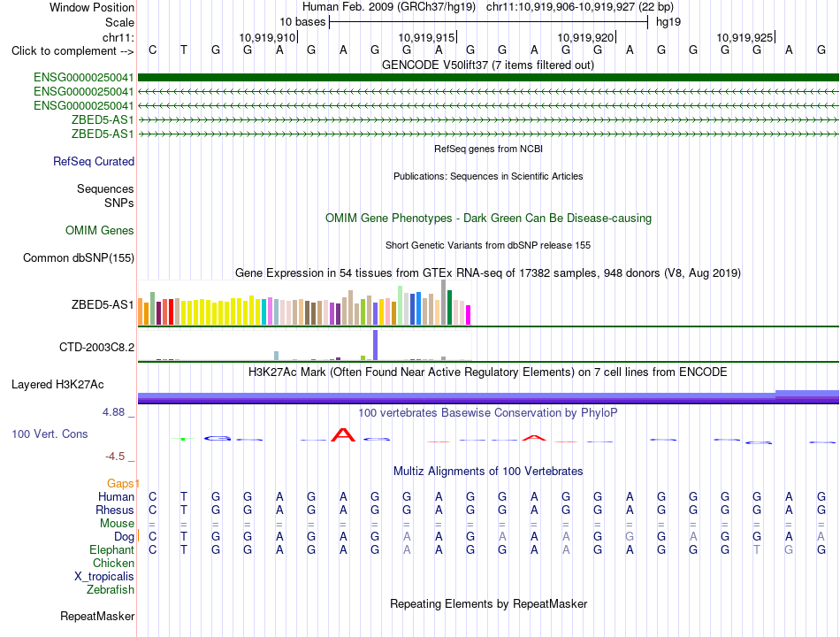Click the Dog alignment row label
840x637 pixels.
point(124,537)
